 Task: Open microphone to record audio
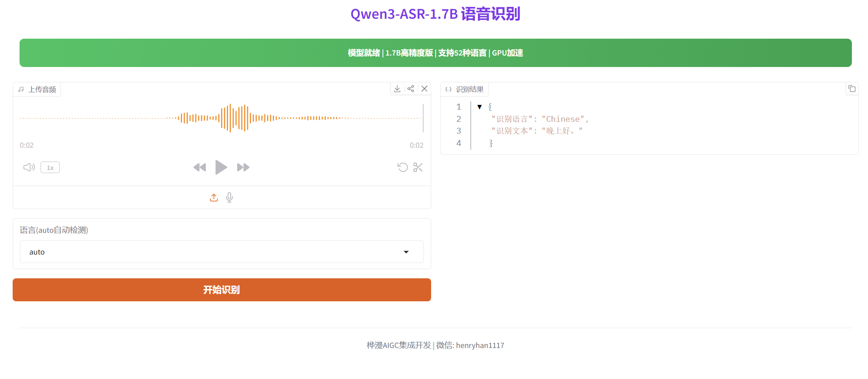click(x=229, y=197)
